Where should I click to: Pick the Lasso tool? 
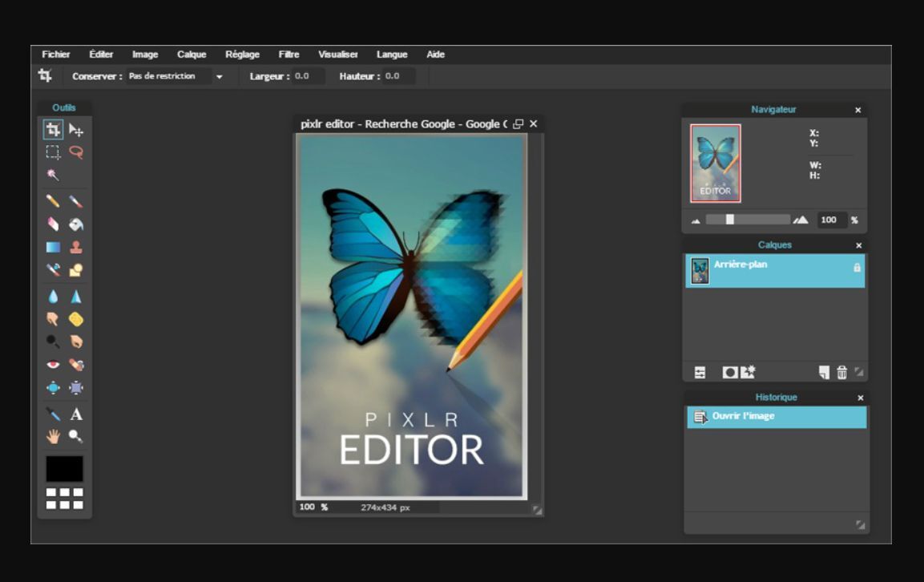76,152
